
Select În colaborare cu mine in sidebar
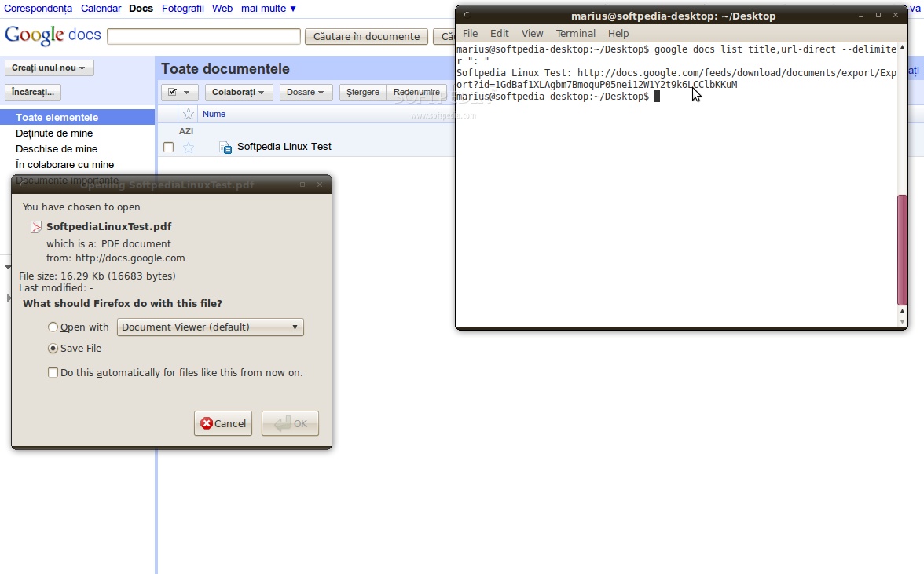[64, 165]
